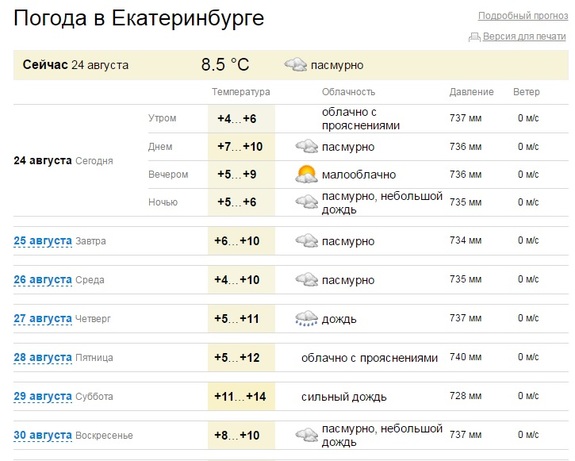This screenshot has width=575, height=461.
Task: Click the Давление column header
Action: [472, 92]
